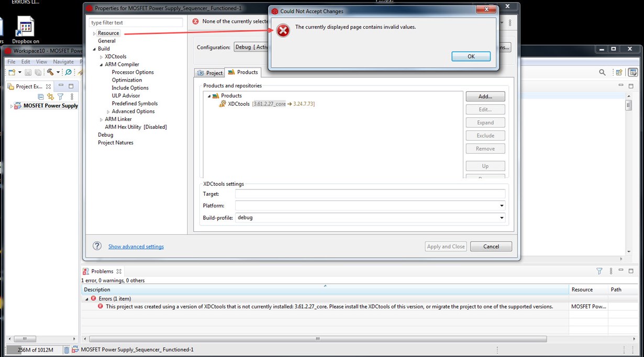Open the Dropbox desktop shortcut icon
644x357 pixels.
coord(26,30)
